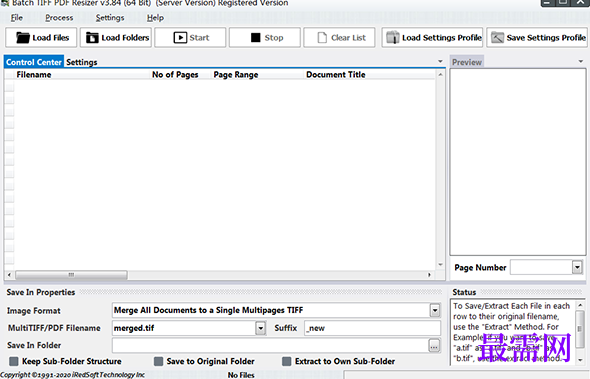Image resolution: width=590 pixels, height=379 pixels.
Task: Click the Stop button label
Action: [x=274, y=38]
